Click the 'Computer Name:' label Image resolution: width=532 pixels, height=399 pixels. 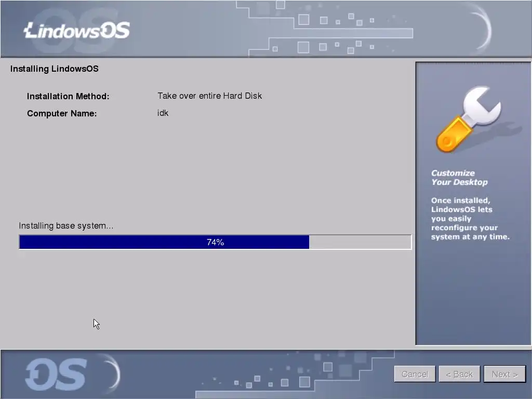(62, 113)
